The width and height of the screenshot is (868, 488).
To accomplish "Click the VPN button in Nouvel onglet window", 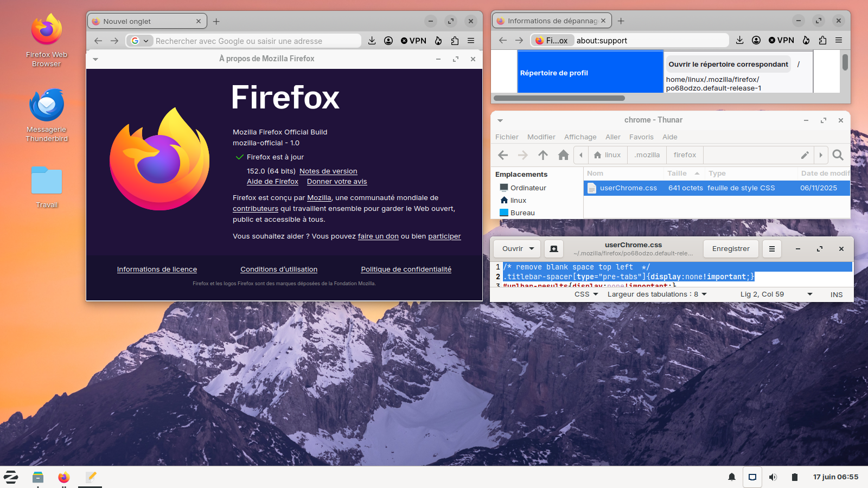I will (x=413, y=41).
